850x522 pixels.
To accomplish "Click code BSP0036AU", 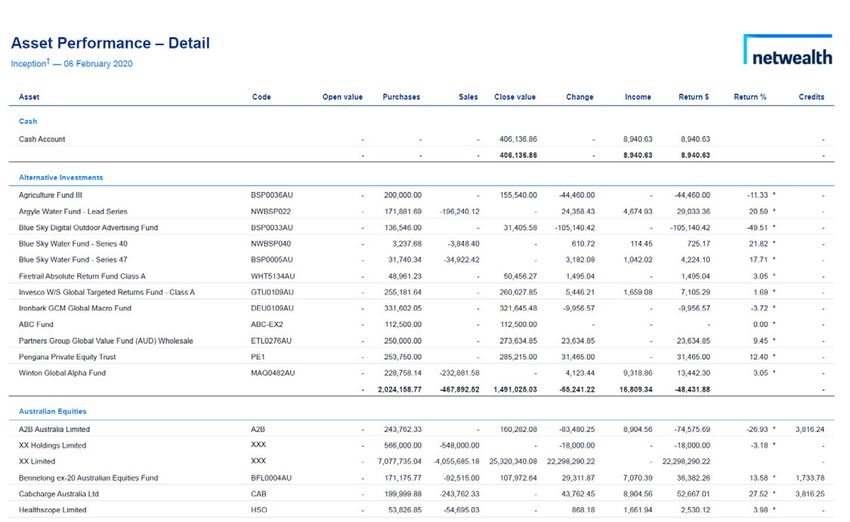I will [x=272, y=195].
